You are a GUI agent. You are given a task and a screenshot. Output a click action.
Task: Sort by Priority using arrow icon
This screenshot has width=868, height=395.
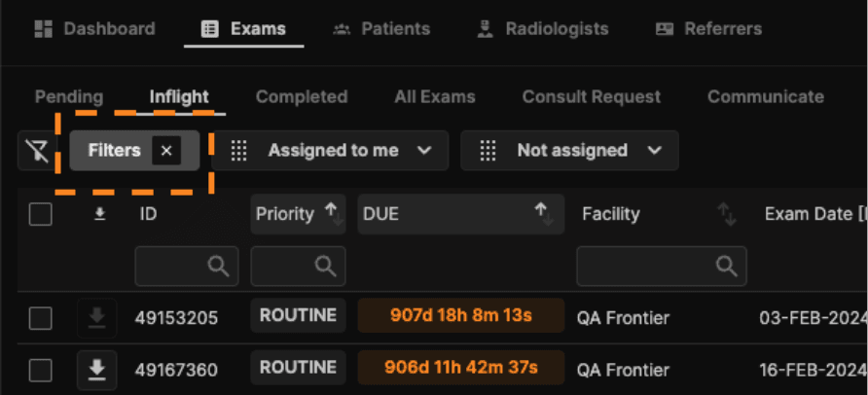pyautogui.click(x=334, y=214)
